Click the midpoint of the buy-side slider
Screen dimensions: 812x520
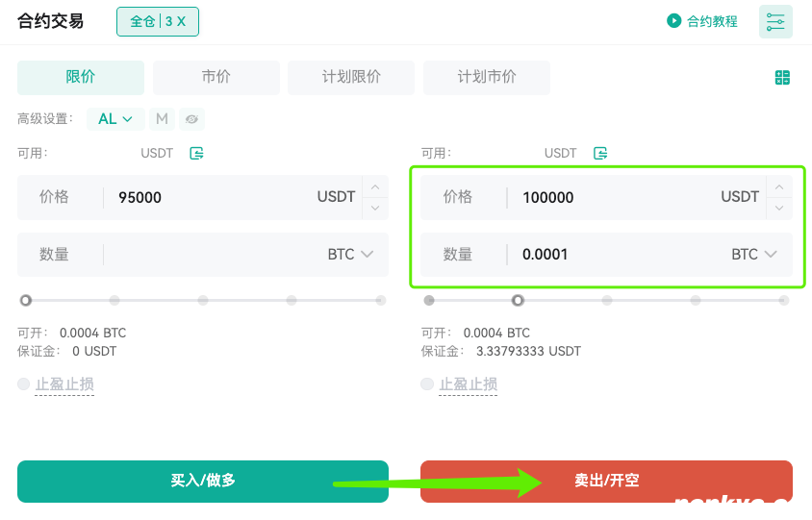tap(203, 300)
